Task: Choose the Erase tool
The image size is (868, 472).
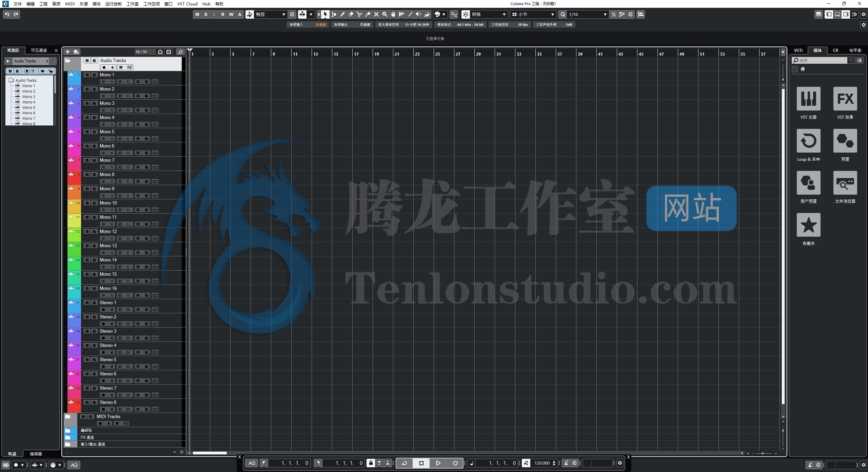Action: pos(351,14)
